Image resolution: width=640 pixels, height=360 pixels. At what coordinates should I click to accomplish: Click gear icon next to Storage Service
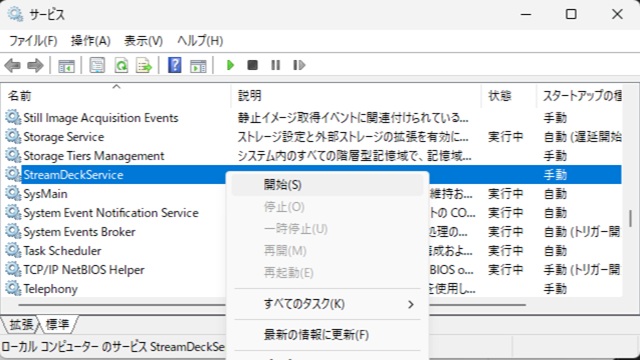coord(13,137)
